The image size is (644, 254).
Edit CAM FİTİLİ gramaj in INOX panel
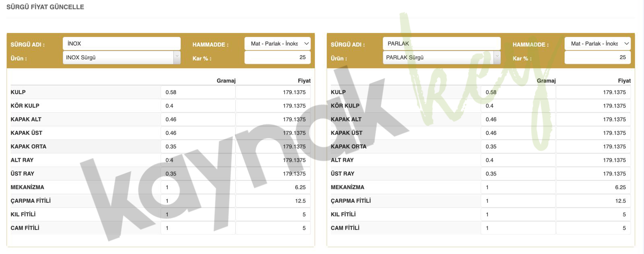point(198,228)
